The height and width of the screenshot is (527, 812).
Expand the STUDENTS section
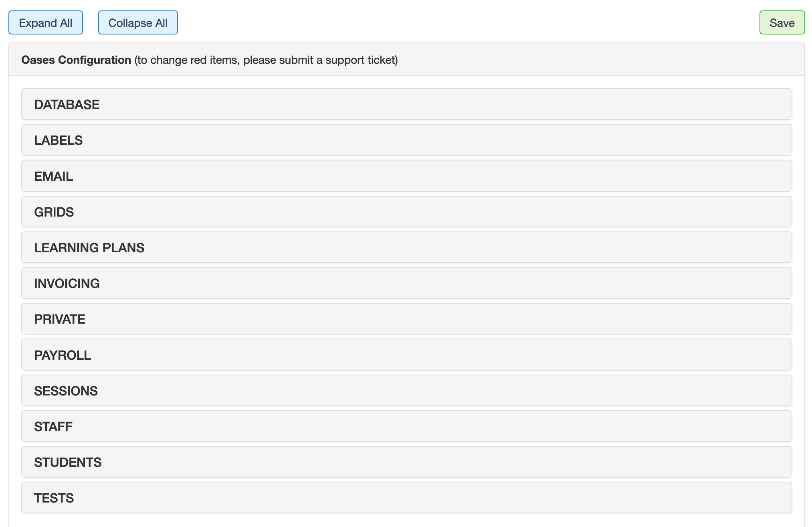[x=406, y=462]
